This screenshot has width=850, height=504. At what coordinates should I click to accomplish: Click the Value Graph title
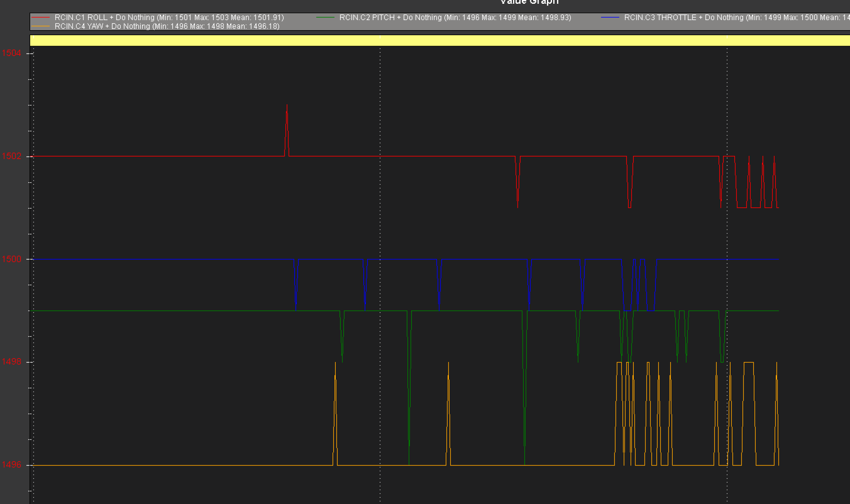point(529,2)
